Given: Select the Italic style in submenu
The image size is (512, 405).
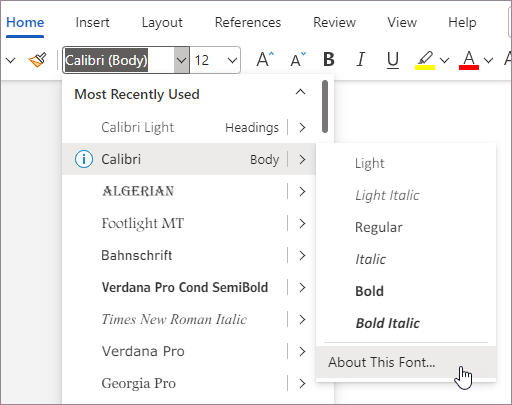Looking at the screenshot, I should point(406,259).
